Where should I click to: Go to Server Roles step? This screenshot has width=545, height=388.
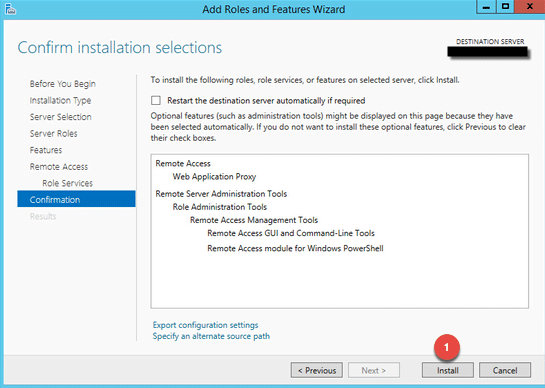(53, 134)
